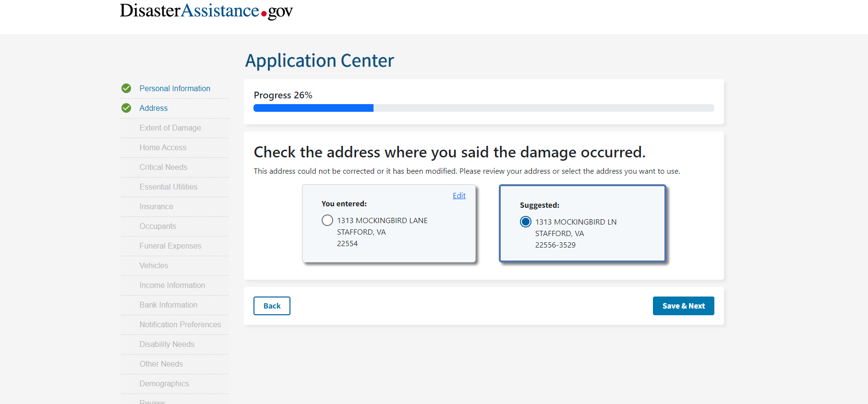The image size is (868, 404).
Task: Select the Suggested address radio button
Action: coord(526,222)
